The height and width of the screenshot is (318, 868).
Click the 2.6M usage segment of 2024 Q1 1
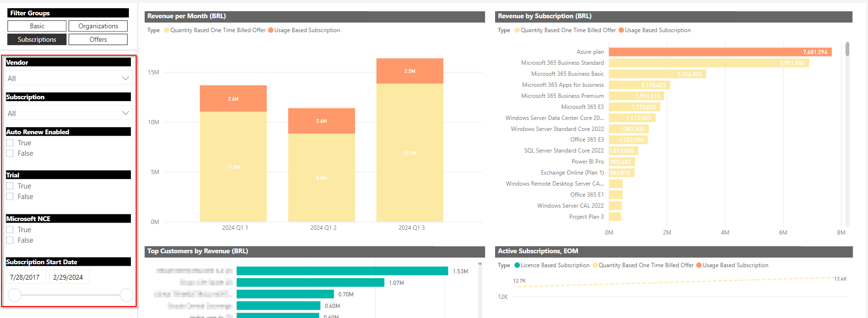(x=233, y=98)
